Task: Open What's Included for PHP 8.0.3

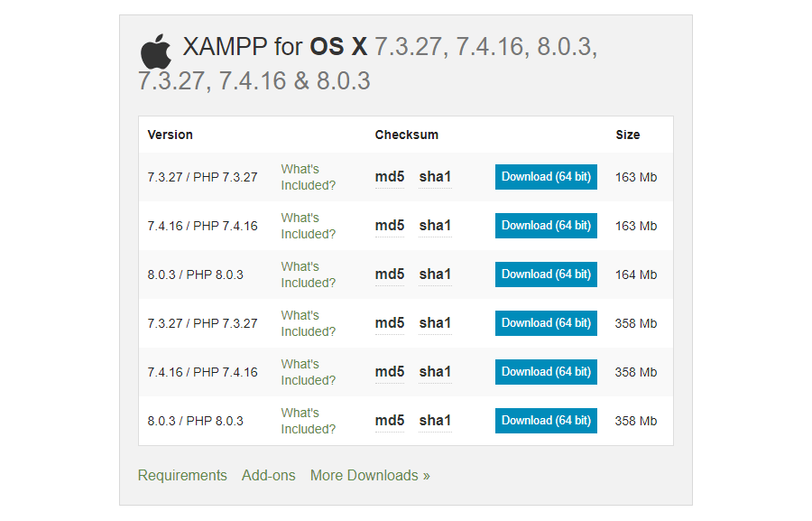Action: point(308,274)
